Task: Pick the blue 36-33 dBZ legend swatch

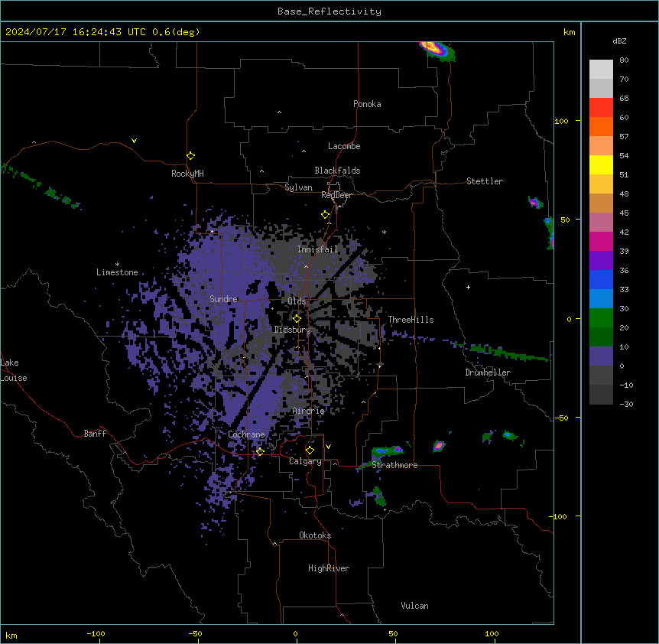Action: pyautogui.click(x=601, y=279)
